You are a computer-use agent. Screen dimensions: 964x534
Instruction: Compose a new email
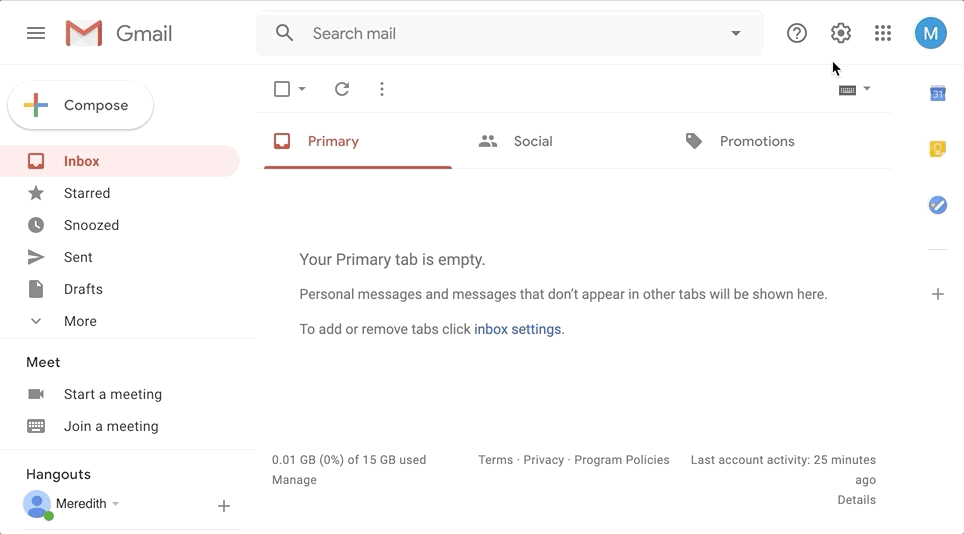(81, 105)
